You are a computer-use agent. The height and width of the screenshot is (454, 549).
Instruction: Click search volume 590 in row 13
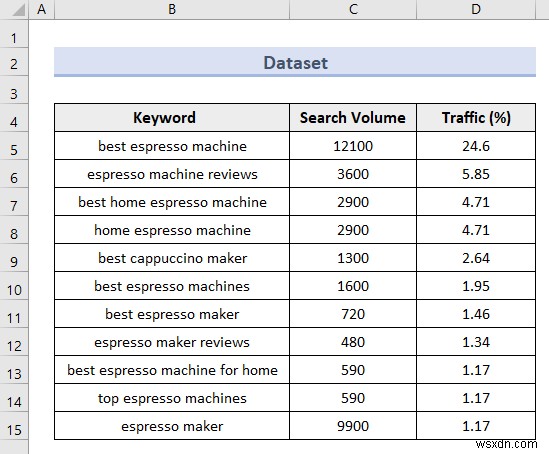[353, 370]
